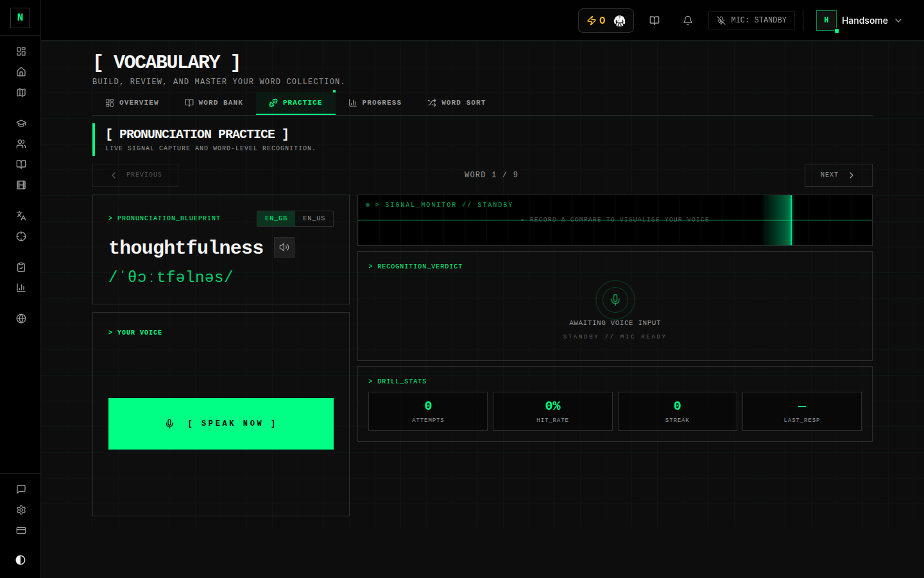
Task: Play thoughtfulness pronunciation speaker icon
Action: [284, 247]
